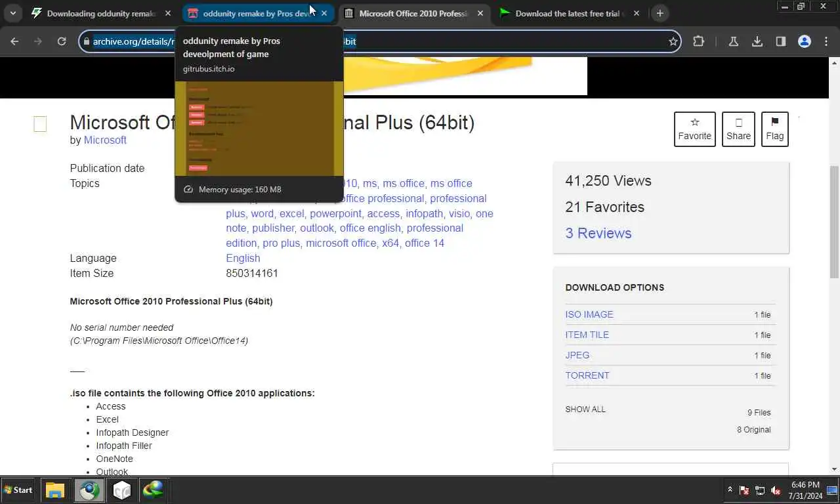Screen dimensions: 840x504
Task: Close the Microsoft Office 2010 tab
Action: pyautogui.click(x=480, y=13)
